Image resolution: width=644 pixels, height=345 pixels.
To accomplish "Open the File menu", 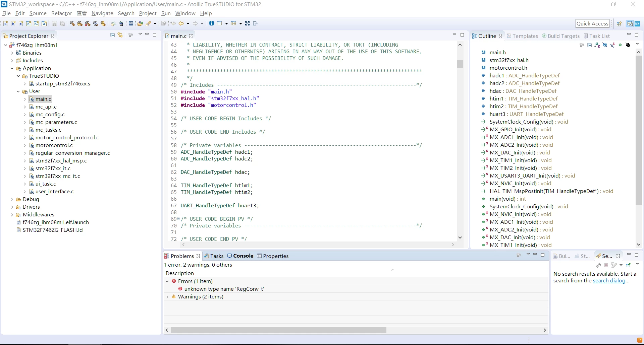I will pyautogui.click(x=6, y=13).
